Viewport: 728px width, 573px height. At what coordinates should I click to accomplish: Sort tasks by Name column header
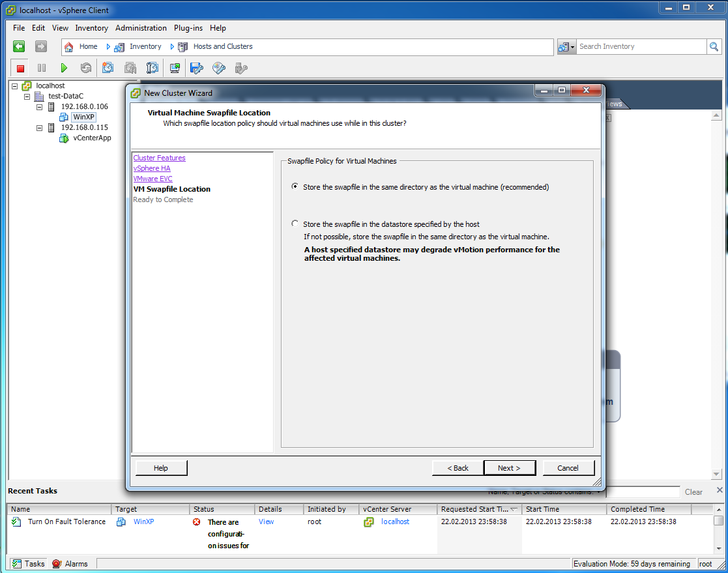(x=59, y=509)
